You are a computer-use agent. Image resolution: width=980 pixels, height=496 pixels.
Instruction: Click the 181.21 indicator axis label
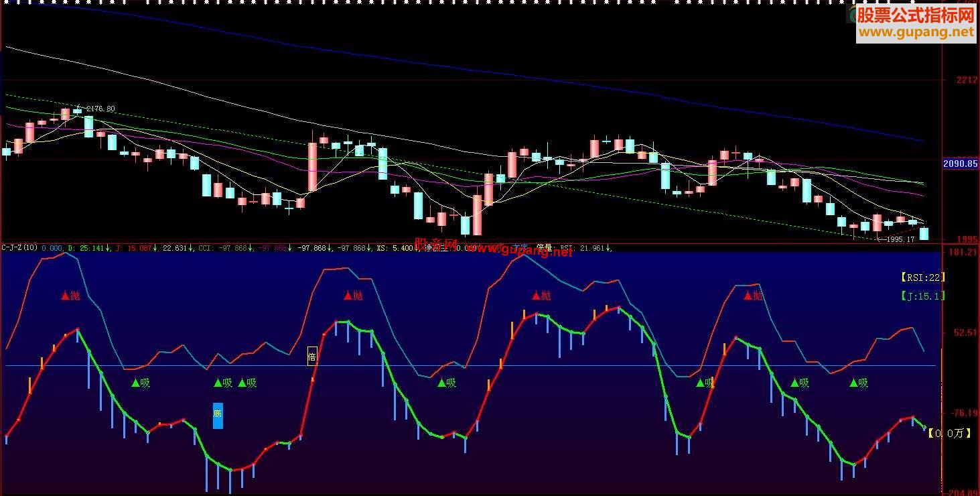[x=963, y=252]
